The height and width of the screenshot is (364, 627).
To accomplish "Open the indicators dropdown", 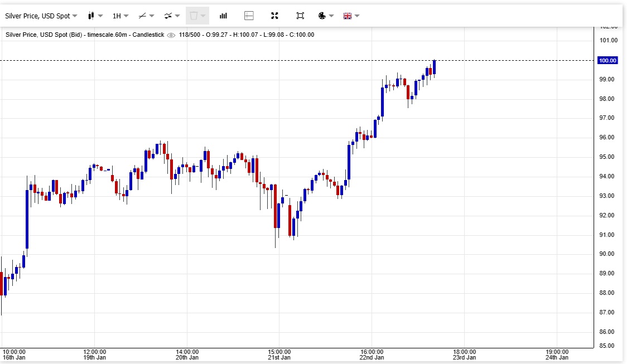I will [x=172, y=16].
